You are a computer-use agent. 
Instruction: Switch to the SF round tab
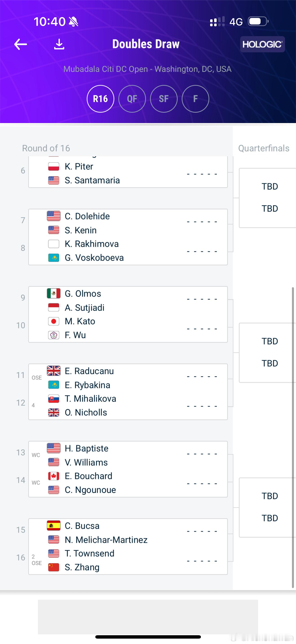164,99
